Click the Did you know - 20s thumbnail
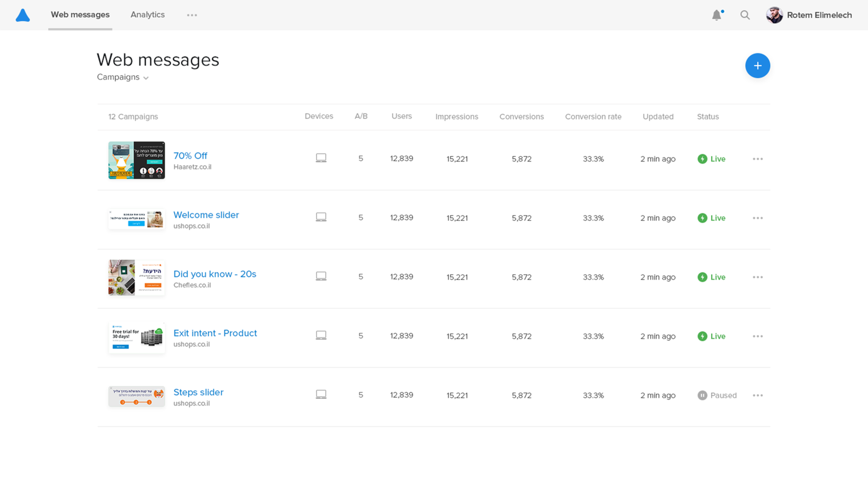The height and width of the screenshot is (480, 868). 136,277
